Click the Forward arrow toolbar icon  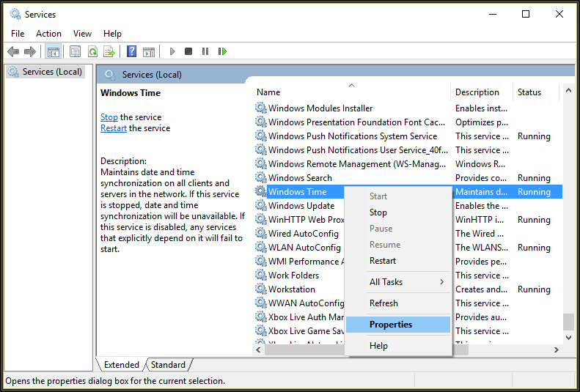click(30, 51)
